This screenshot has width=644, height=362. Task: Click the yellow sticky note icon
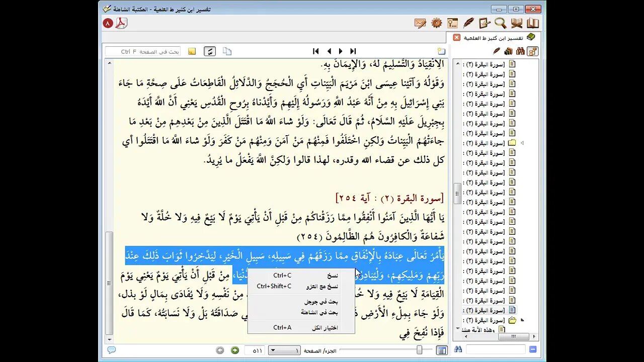(x=192, y=51)
